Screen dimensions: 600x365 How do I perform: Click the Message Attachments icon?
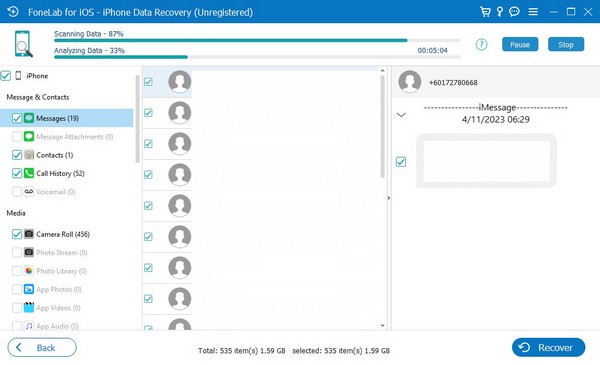[29, 136]
